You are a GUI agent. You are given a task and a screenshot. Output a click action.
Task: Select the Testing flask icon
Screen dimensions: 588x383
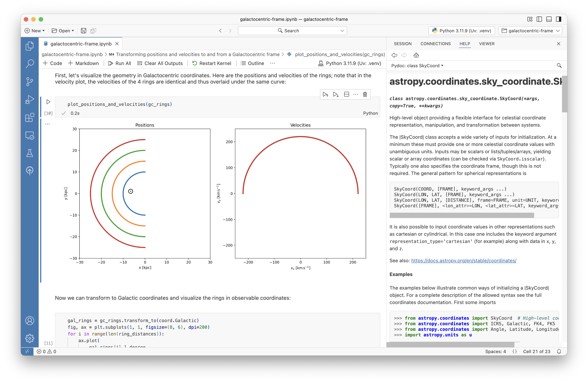click(30, 153)
